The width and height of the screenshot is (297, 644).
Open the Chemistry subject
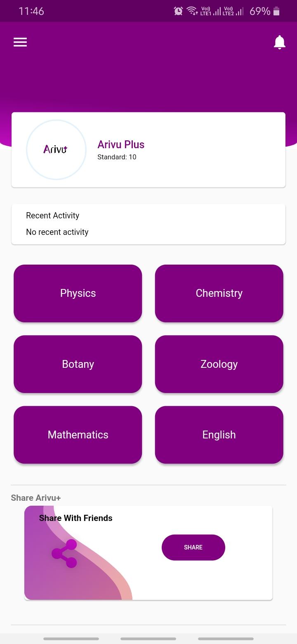pyautogui.click(x=219, y=293)
